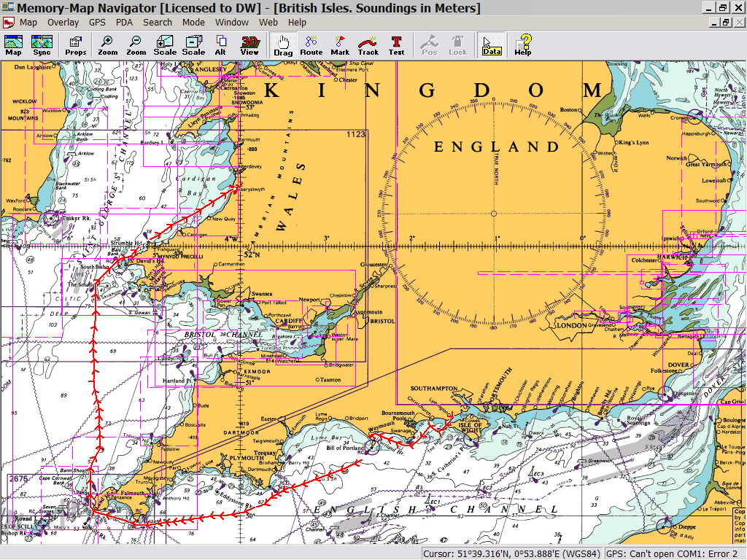Image resolution: width=747 pixels, height=560 pixels.
Task: Click the cursor coordinates status readout
Action: tap(511, 554)
